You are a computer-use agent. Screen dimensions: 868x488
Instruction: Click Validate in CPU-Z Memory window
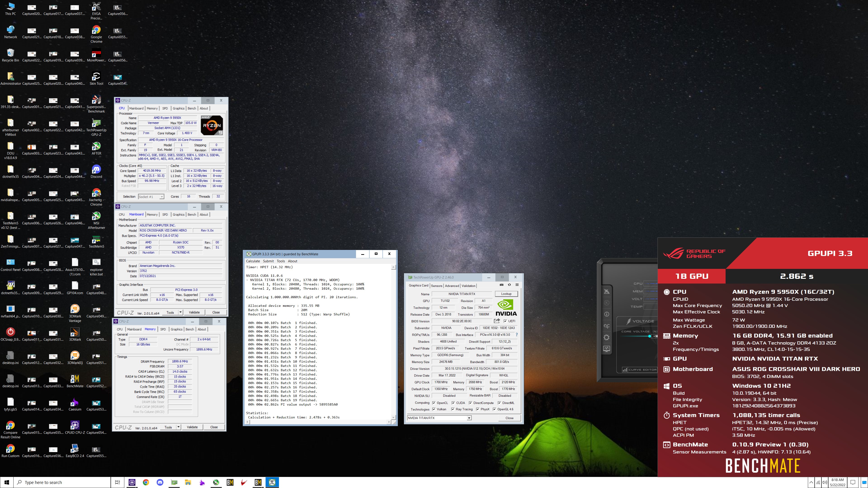[x=192, y=427]
